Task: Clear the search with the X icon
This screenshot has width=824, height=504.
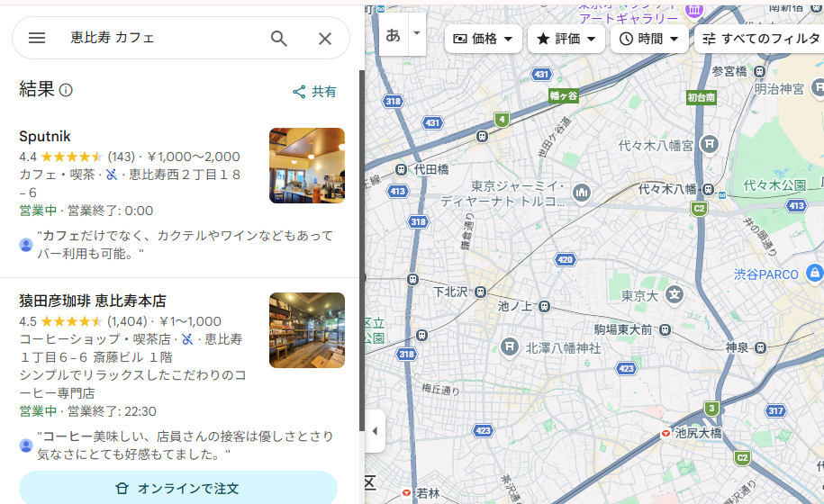Action: pos(325,39)
